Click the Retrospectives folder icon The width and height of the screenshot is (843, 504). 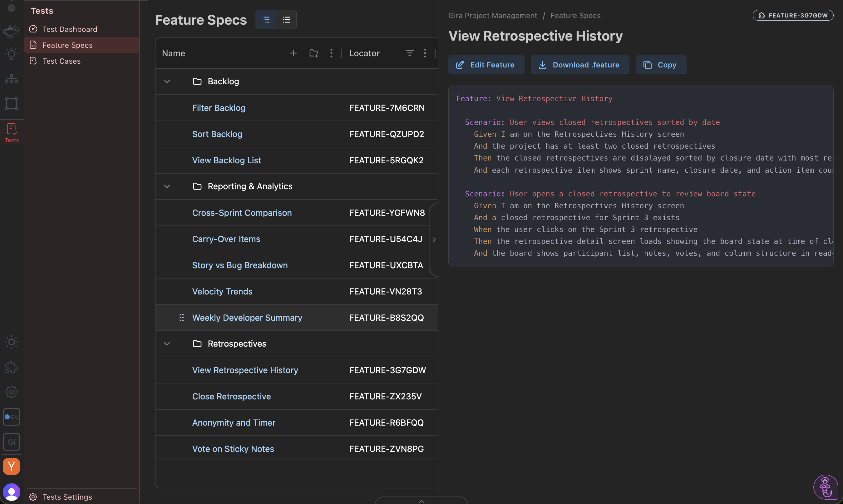click(x=197, y=344)
